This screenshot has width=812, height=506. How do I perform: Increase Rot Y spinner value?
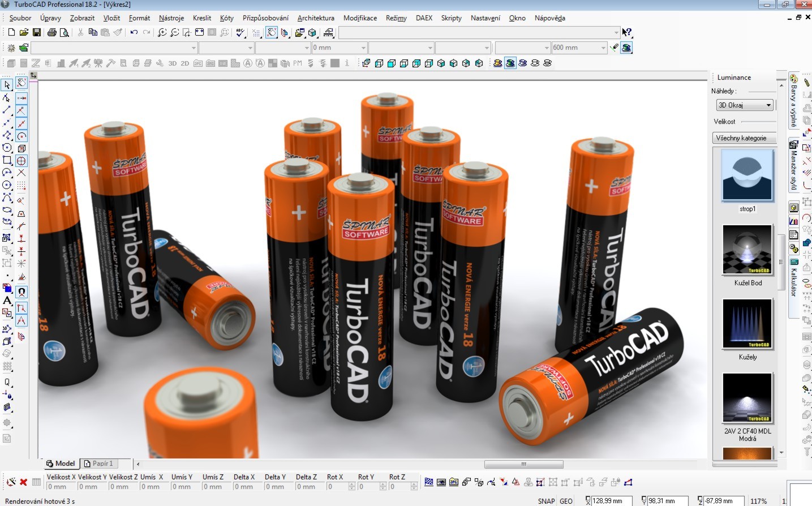[x=384, y=484]
